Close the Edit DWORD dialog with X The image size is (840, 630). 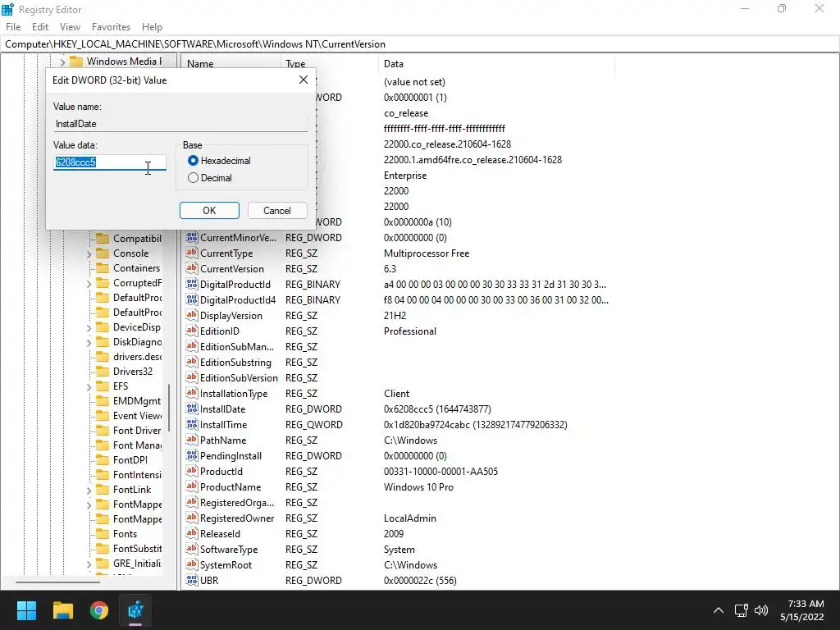[x=304, y=80]
